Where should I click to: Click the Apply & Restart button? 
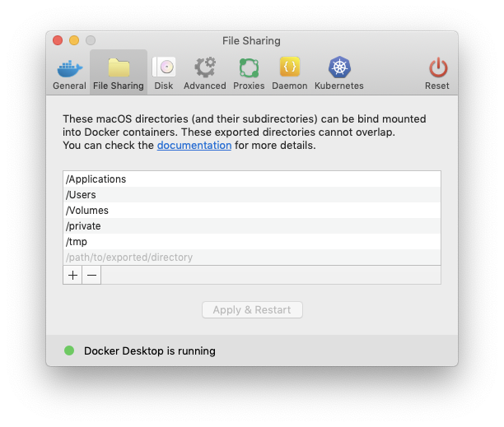(x=252, y=310)
